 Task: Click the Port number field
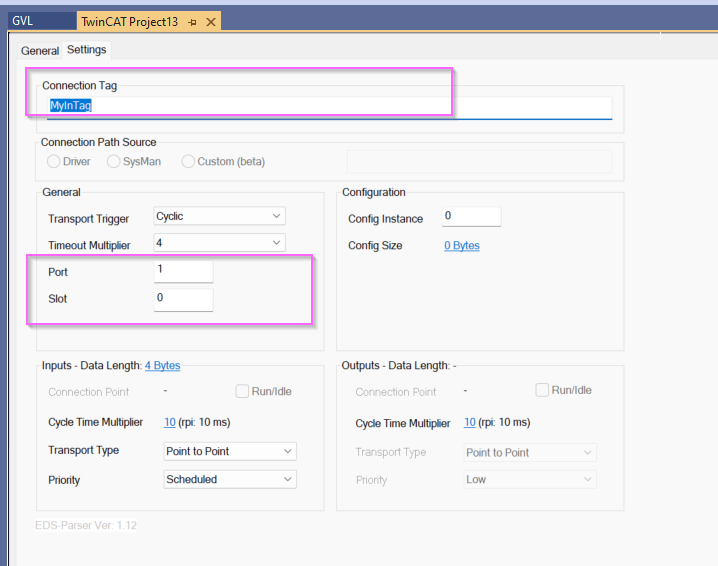pos(183,271)
